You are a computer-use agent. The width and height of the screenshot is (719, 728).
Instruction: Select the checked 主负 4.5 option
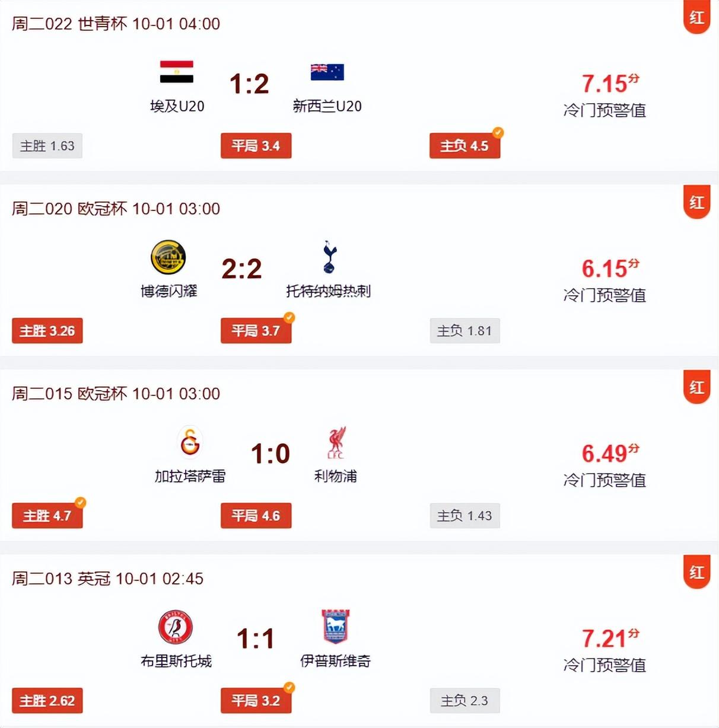(x=465, y=146)
